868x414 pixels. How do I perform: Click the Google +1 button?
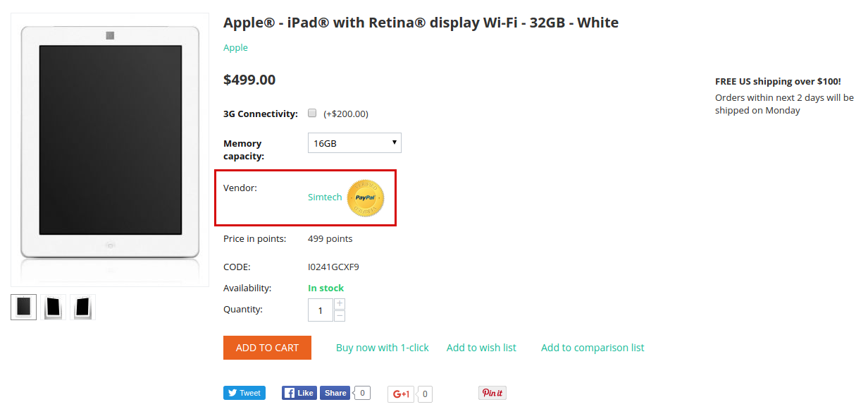tap(402, 394)
